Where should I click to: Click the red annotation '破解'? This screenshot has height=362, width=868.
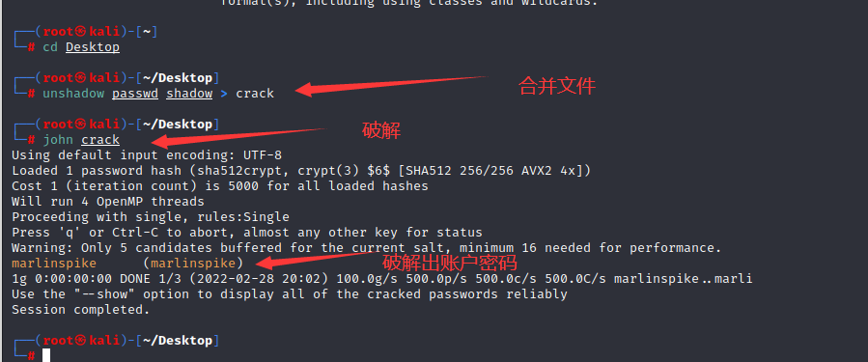pos(380,130)
